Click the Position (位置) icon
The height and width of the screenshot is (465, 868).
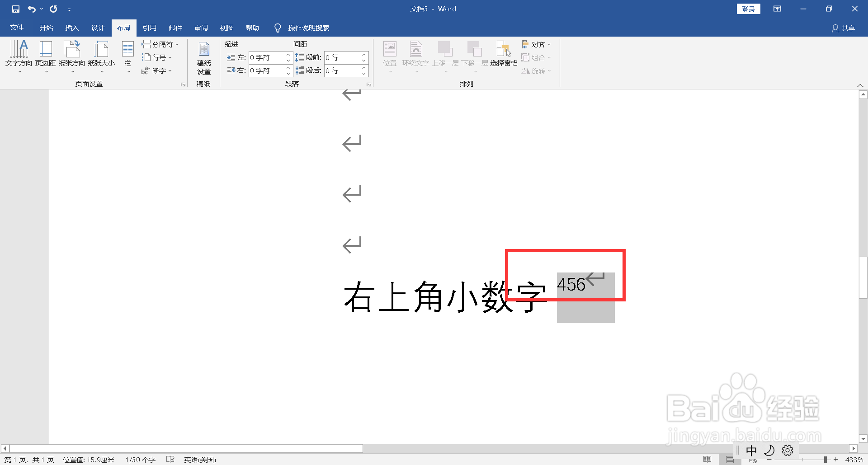coord(390,49)
